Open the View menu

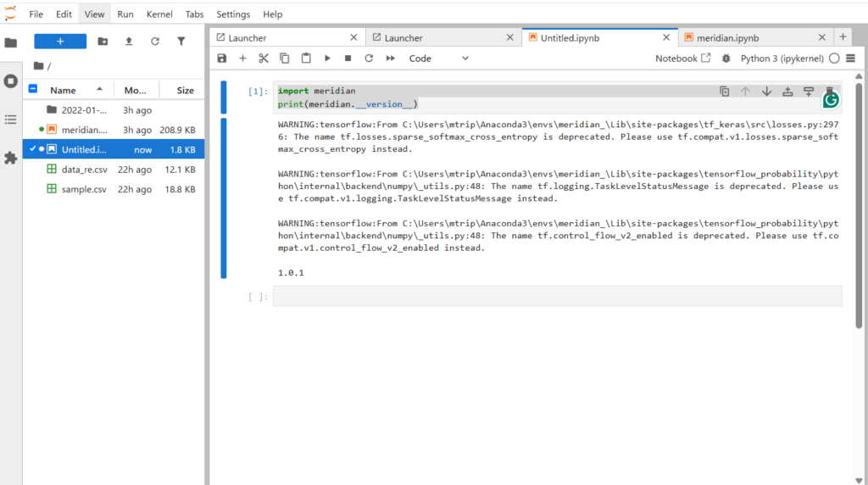[x=94, y=14]
